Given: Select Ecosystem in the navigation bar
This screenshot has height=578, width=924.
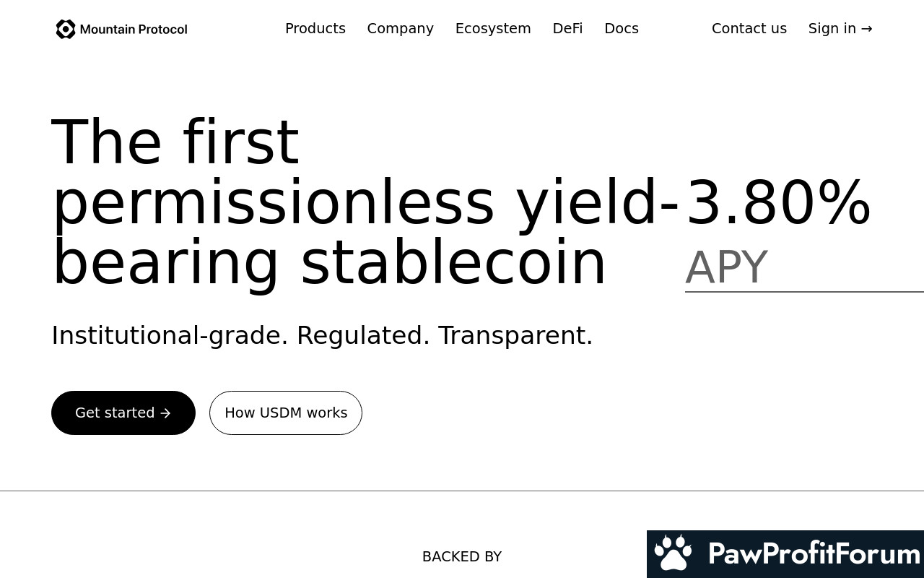Looking at the screenshot, I should click(493, 28).
